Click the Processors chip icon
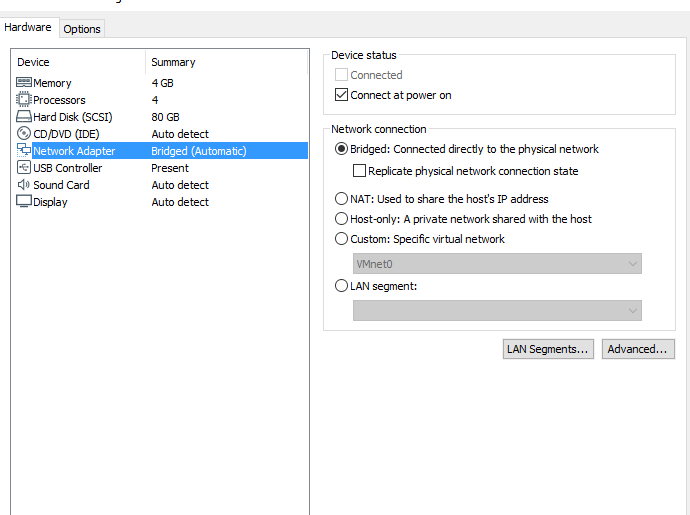 tap(24, 99)
